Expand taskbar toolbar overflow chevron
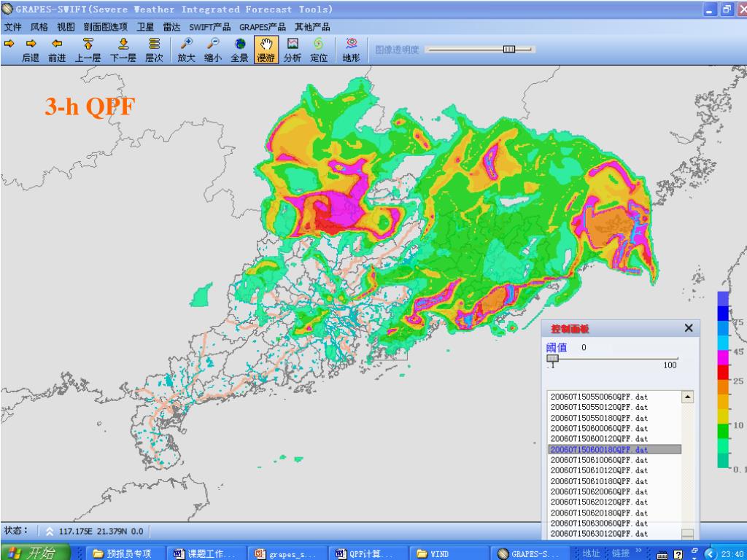 point(640,551)
